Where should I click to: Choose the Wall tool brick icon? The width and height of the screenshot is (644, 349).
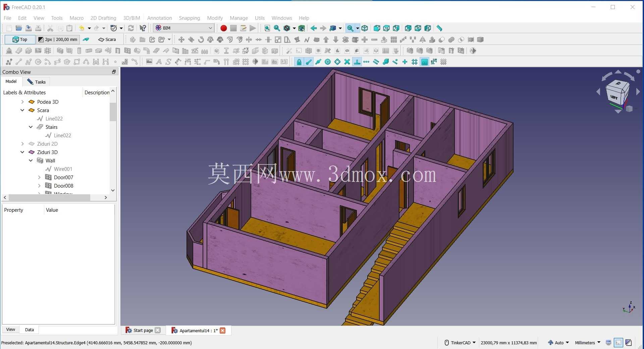coord(60,51)
